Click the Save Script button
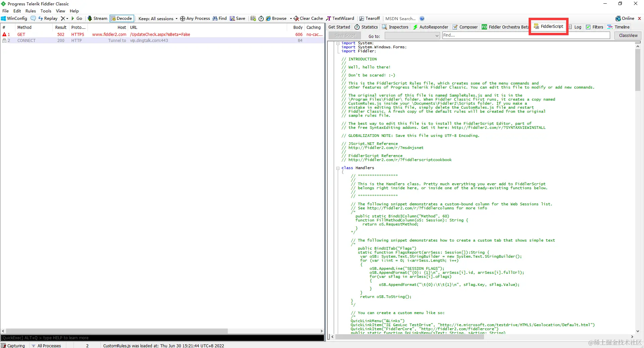644x348 pixels. pyautogui.click(x=345, y=36)
